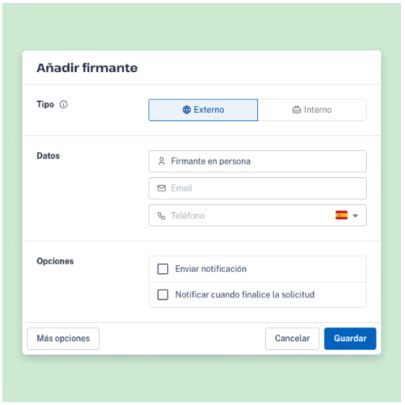Image resolution: width=405 pixels, height=405 pixels.
Task: Focus the Firmante en persona field
Action: [x=257, y=161]
